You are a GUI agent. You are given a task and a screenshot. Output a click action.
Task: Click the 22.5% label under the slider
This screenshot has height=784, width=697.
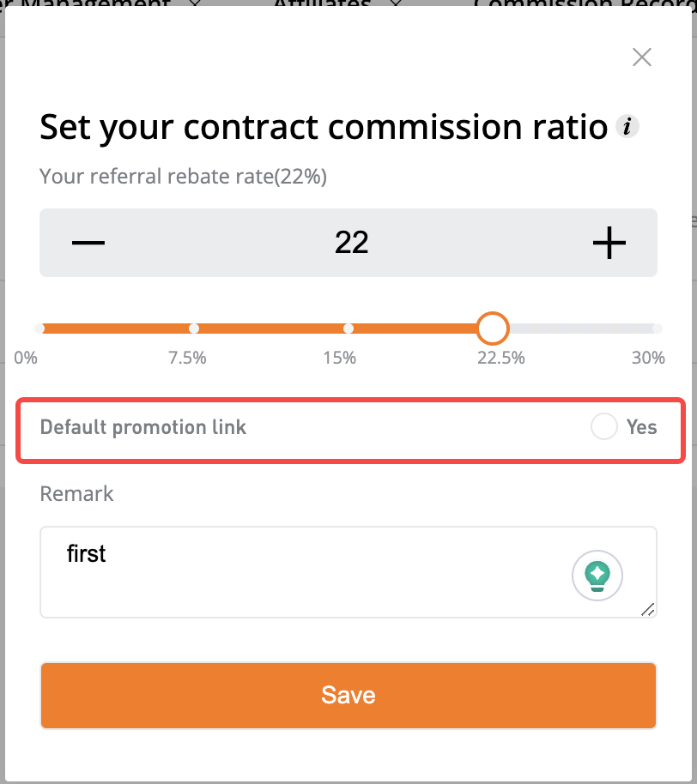coord(500,358)
